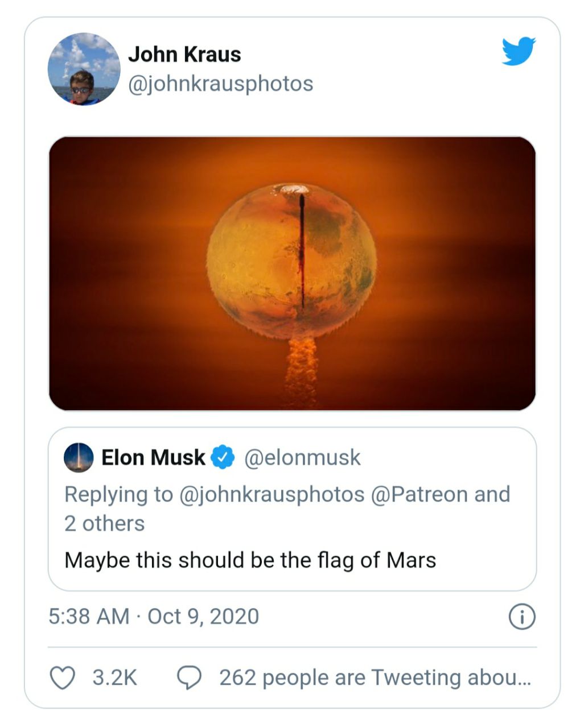The width and height of the screenshot is (584, 728).
Task: Open "262 people are Tweeting" conversation link
Action: click(x=375, y=677)
